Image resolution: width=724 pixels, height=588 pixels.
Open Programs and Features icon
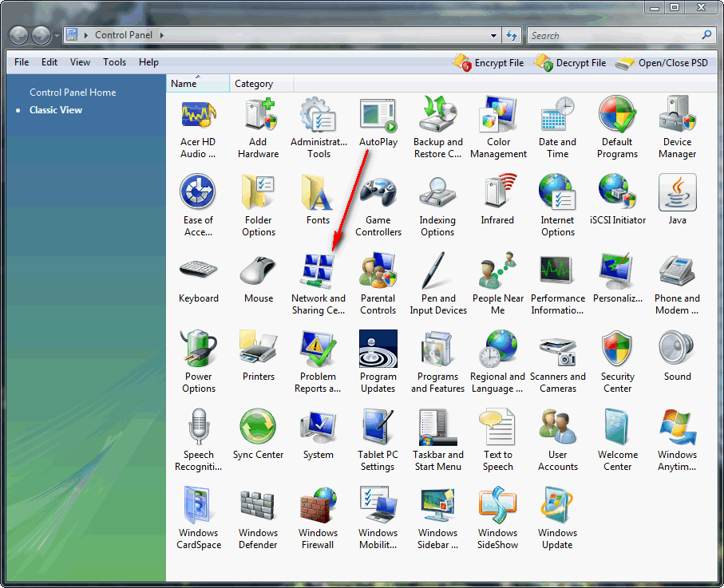pyautogui.click(x=437, y=349)
